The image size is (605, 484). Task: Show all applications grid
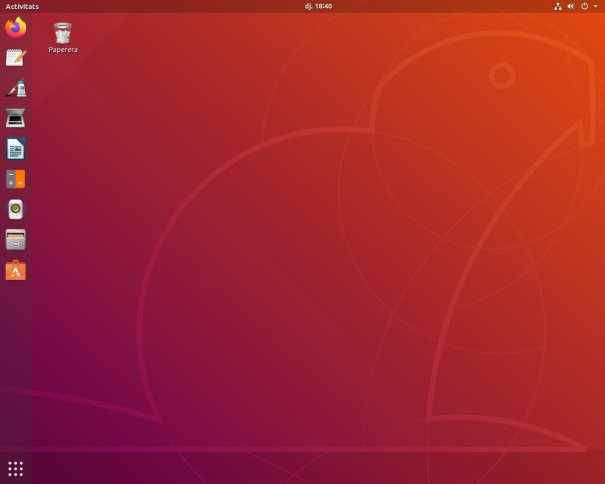[16, 469]
